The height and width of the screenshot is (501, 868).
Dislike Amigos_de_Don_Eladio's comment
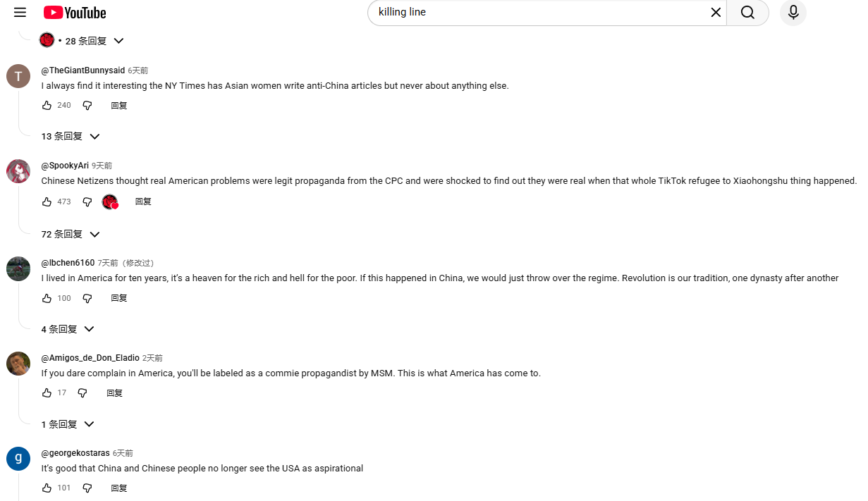click(x=82, y=392)
